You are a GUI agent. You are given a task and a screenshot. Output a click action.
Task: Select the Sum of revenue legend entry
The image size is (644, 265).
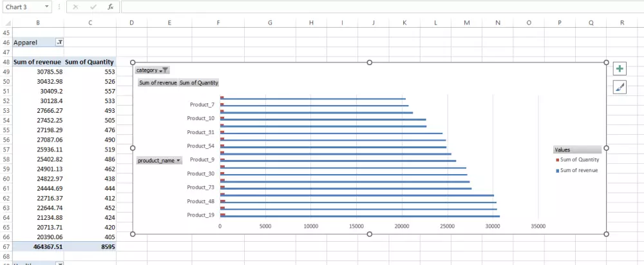(576, 170)
